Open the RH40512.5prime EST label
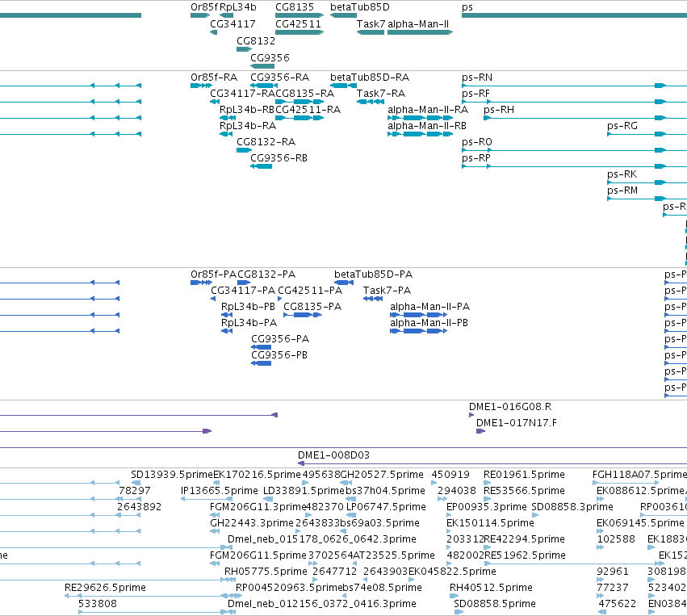 (491, 588)
